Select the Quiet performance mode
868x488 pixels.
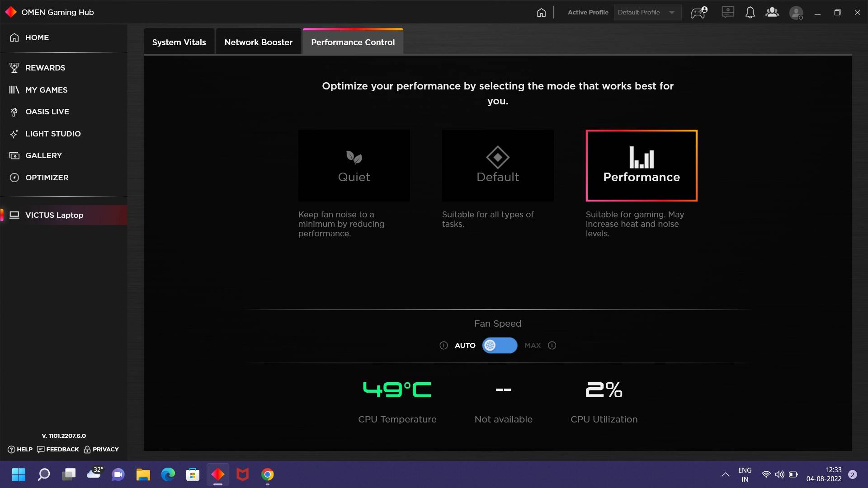click(354, 165)
